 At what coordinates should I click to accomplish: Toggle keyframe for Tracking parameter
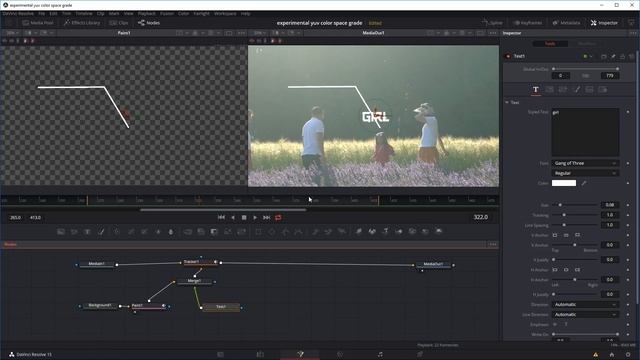click(628, 215)
